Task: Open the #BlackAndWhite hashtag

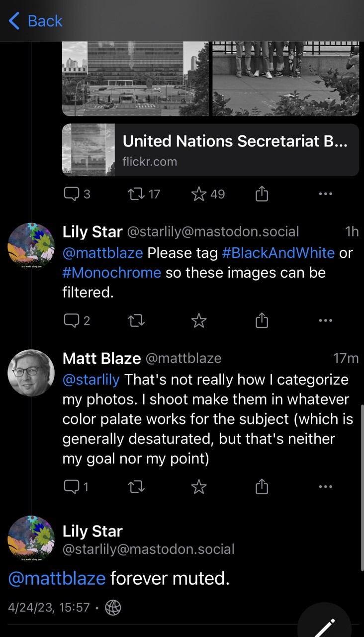Action: click(278, 253)
